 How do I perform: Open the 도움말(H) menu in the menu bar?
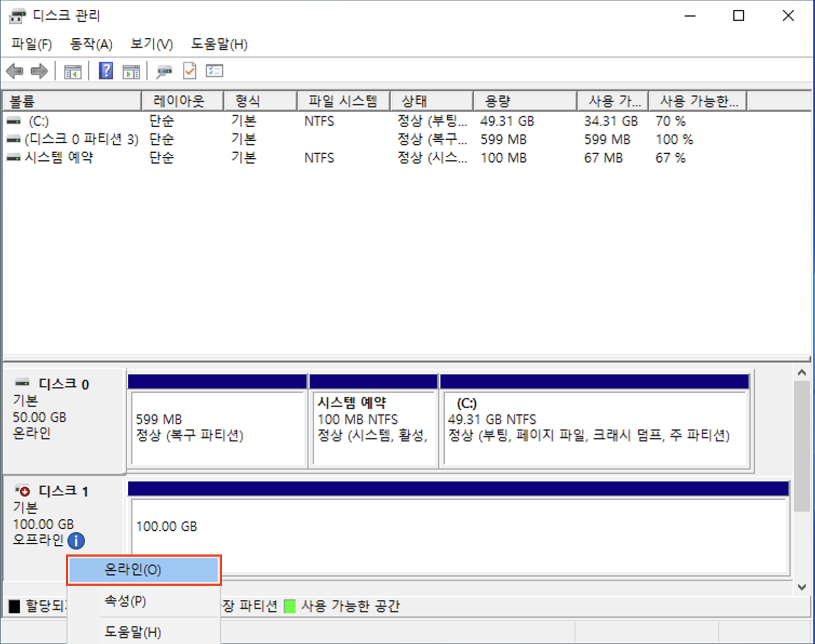click(x=219, y=44)
